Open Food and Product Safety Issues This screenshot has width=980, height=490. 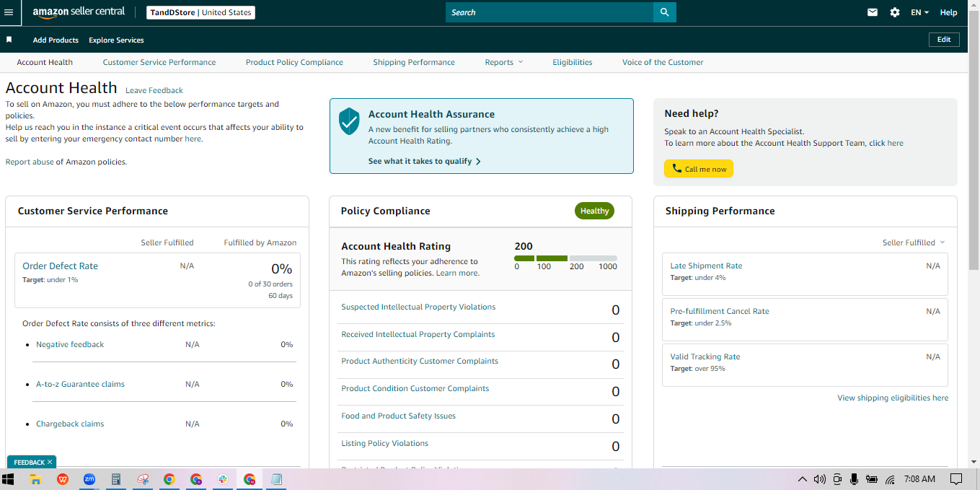(398, 416)
